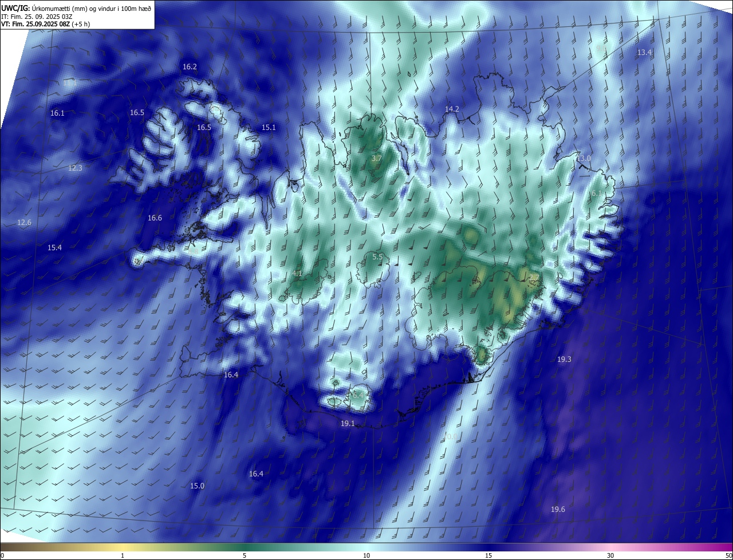
Task: Click the 19.3 value label
Action: click(x=564, y=360)
